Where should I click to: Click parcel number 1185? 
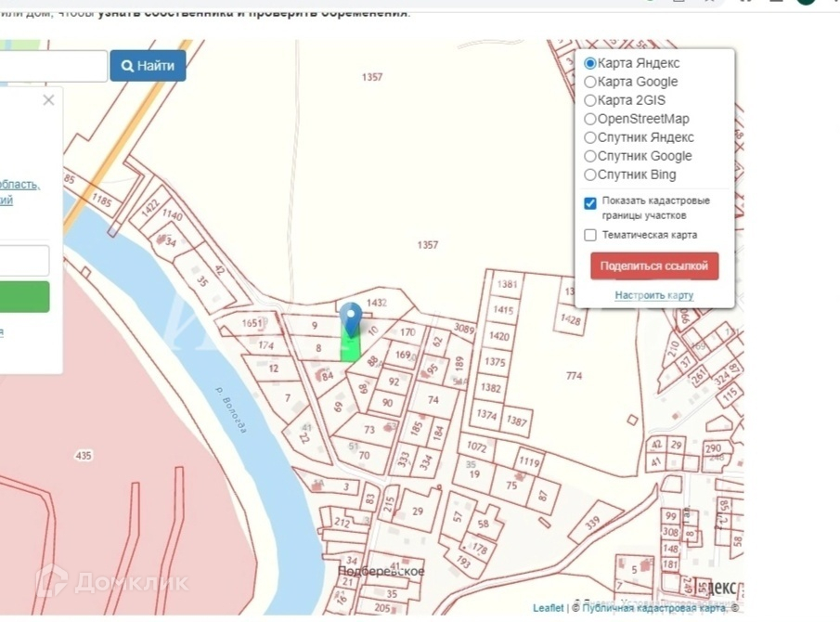(101, 201)
